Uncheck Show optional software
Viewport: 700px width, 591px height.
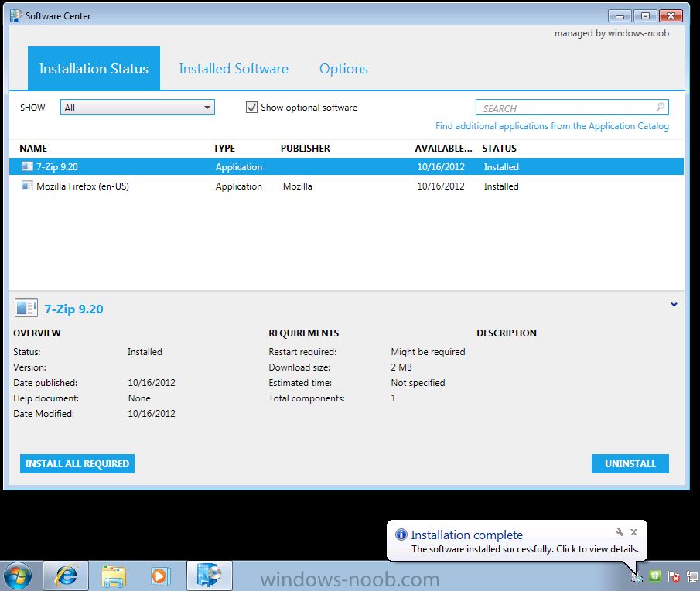point(252,107)
